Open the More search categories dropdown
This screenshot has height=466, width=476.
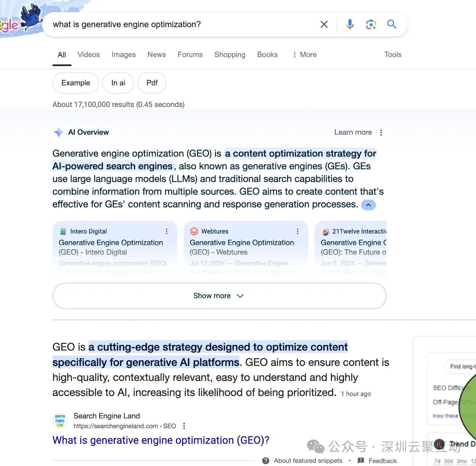point(305,55)
